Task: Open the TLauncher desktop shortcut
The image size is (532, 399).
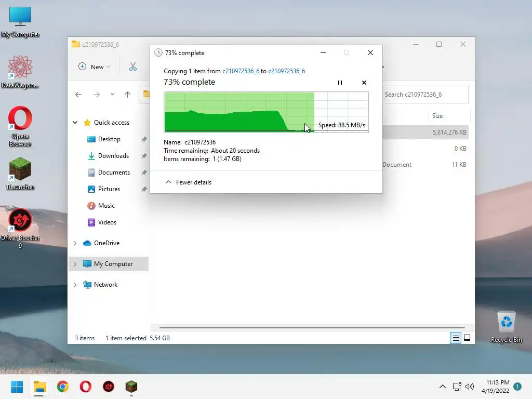Action: coord(20,174)
